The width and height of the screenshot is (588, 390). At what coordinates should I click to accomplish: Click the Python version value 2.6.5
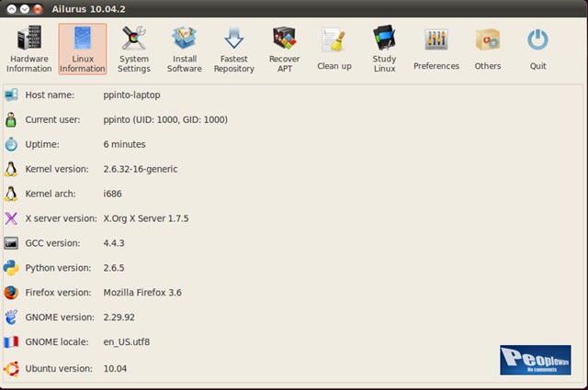(x=114, y=268)
